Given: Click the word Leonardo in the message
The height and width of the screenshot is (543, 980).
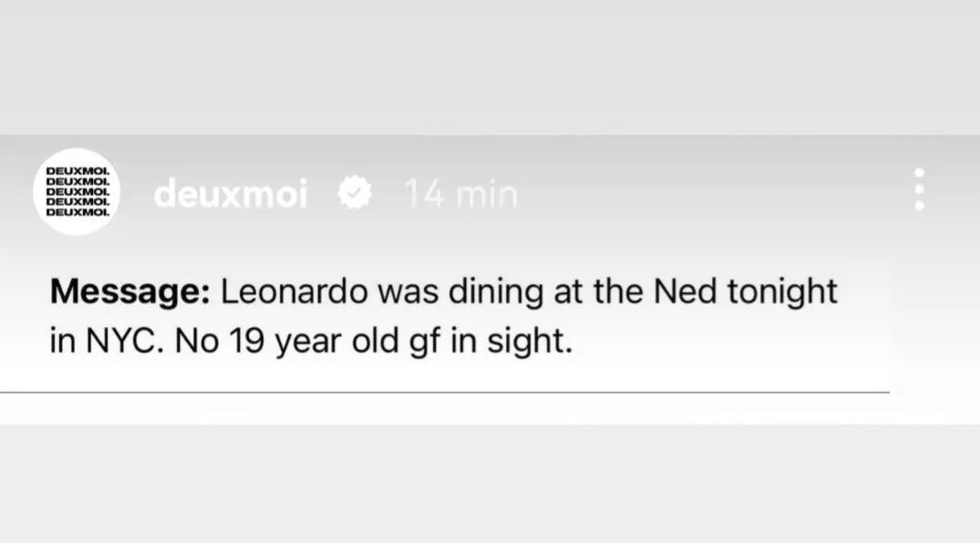Looking at the screenshot, I should (294, 292).
